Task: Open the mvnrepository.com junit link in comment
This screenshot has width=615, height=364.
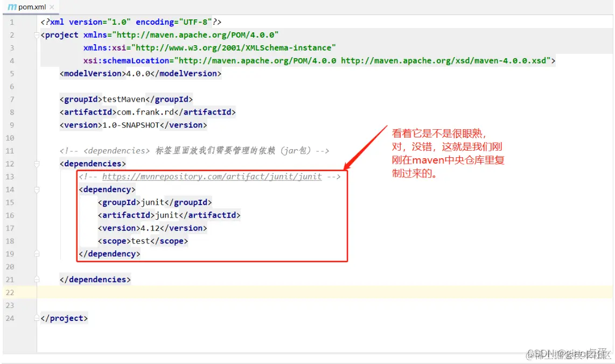Action: (212, 177)
